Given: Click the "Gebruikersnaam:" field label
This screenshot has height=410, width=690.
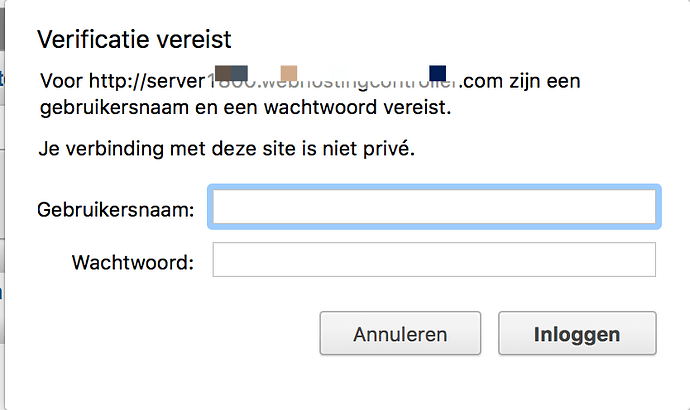Looking at the screenshot, I should 115,210.
